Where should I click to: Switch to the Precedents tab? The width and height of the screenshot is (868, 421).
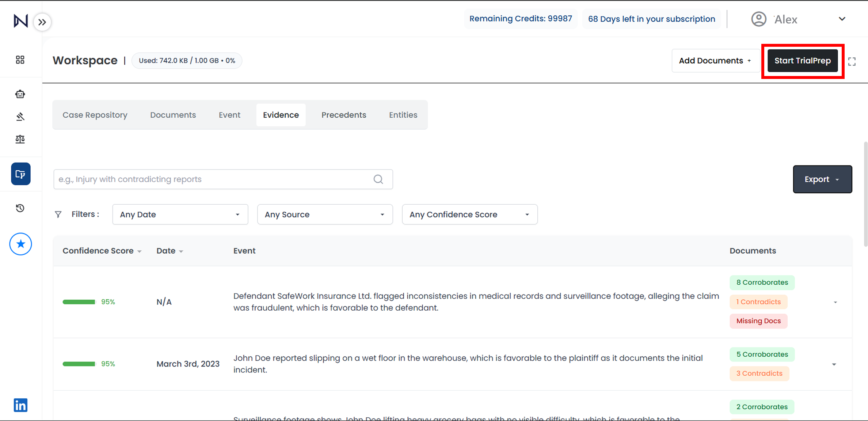[343, 115]
